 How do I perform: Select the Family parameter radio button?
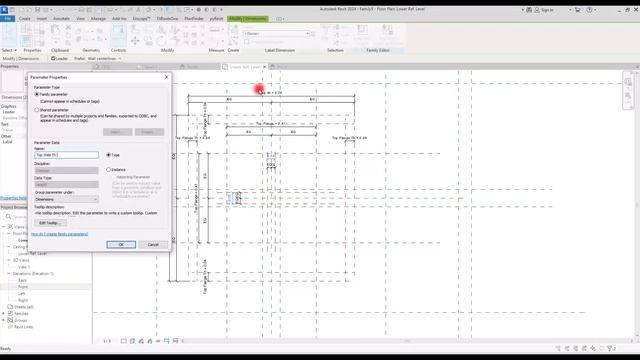(x=37, y=94)
